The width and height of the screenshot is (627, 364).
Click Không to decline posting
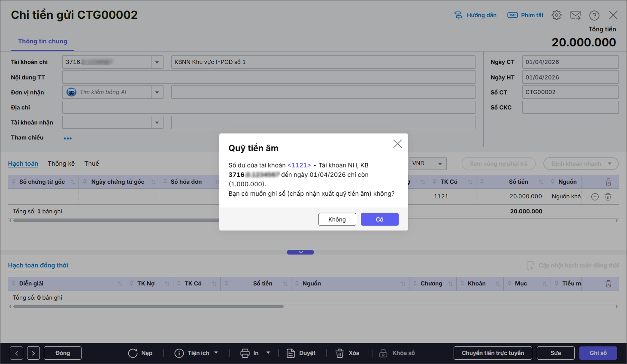(x=337, y=219)
